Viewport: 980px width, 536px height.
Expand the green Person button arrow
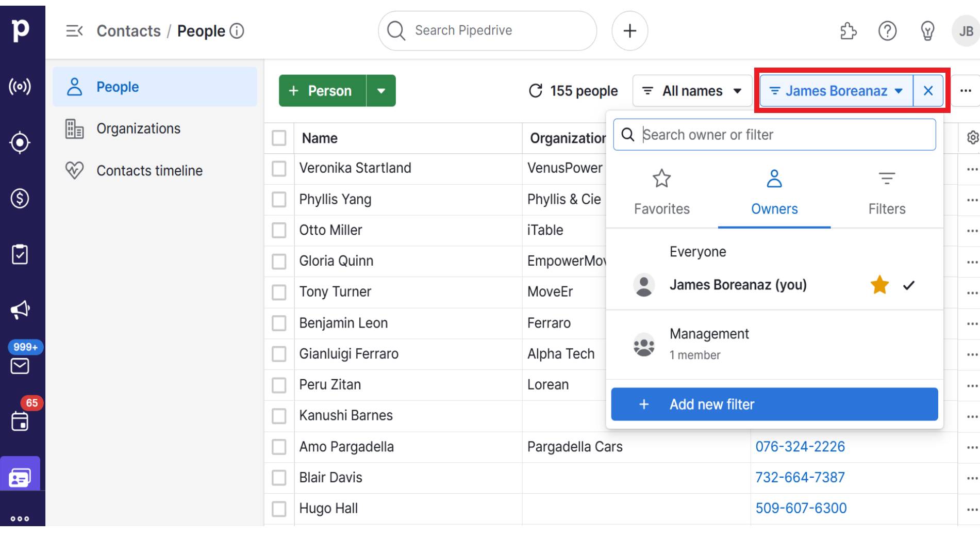click(381, 90)
